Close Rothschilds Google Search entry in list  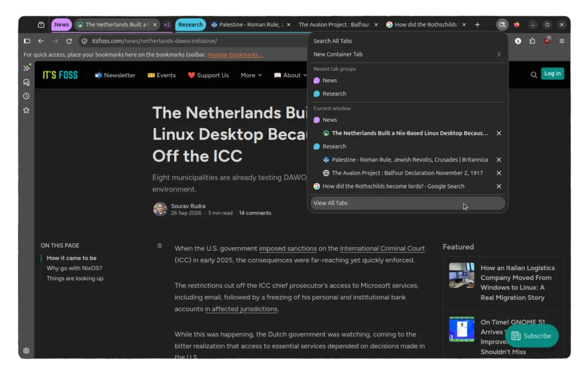click(x=499, y=186)
